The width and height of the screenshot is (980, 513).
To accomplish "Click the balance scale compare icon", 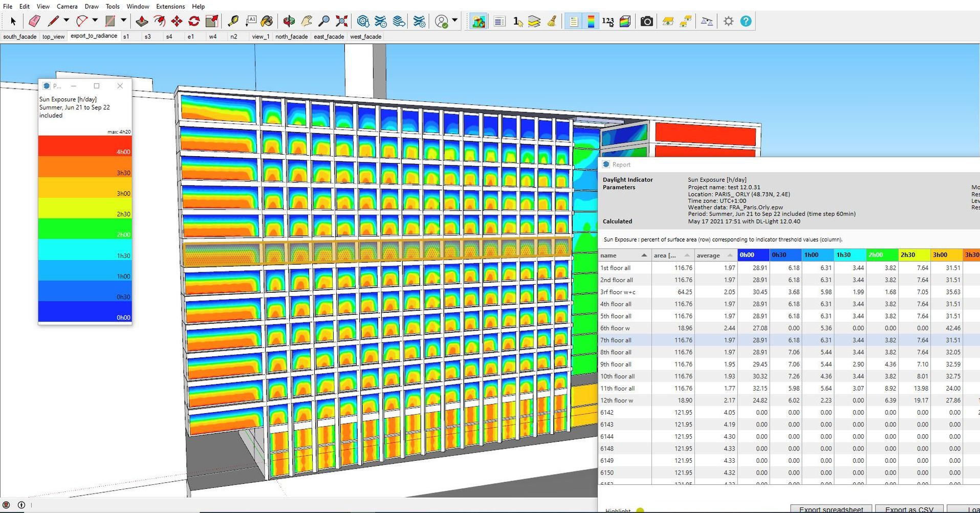I will pyautogui.click(x=707, y=22).
